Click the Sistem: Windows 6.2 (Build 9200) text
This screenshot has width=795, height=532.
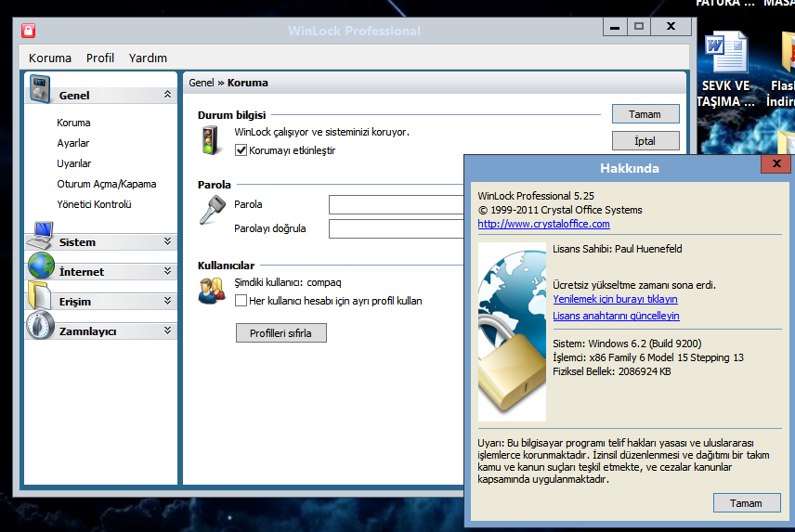coord(627,344)
